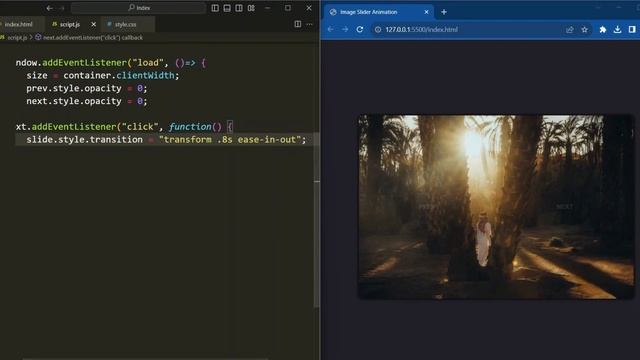Viewport: 640px width, 360px height.
Task: Click the 'transform .8s ease-in-out' string
Action: (x=230, y=140)
